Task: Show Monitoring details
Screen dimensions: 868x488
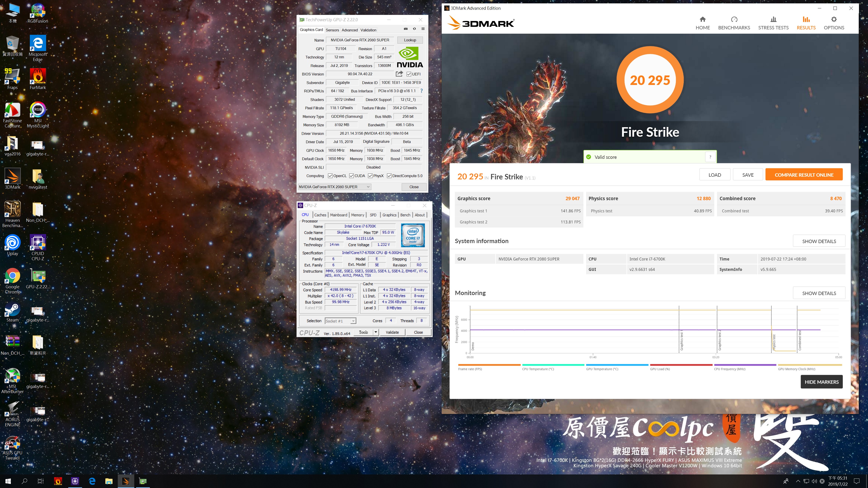Action: click(x=819, y=293)
